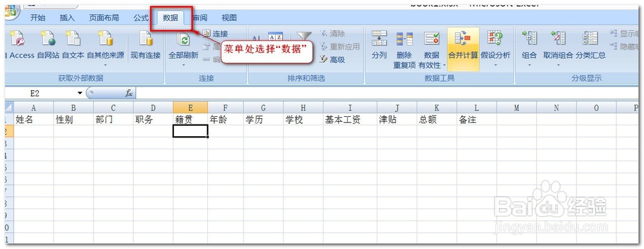Click the 数据有效性 validation icon

[x=431, y=38]
